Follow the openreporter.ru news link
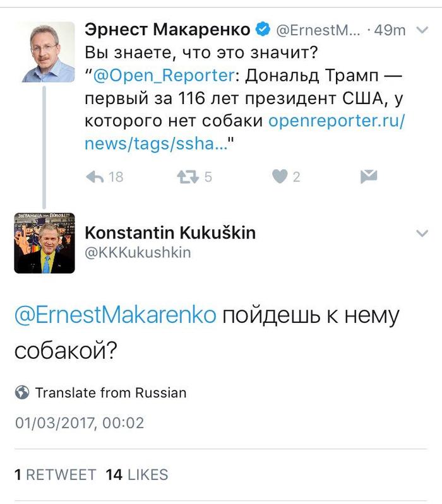The image size is (442, 504). [x=244, y=132]
